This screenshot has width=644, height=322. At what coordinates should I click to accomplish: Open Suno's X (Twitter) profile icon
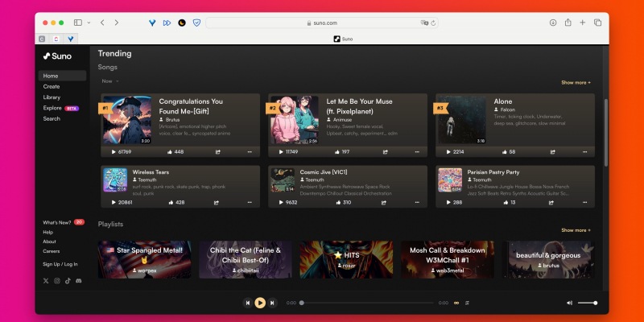pyautogui.click(x=46, y=281)
